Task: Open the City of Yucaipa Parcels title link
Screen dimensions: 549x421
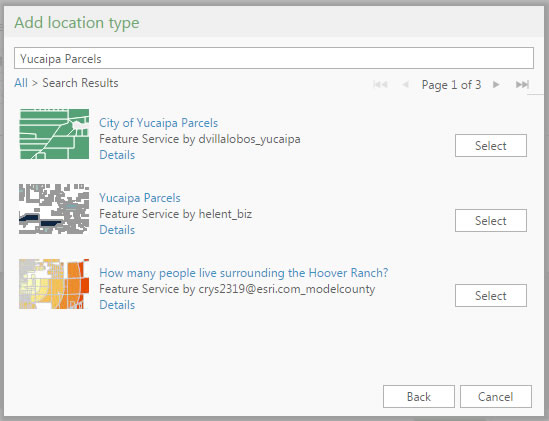Action: click(158, 123)
